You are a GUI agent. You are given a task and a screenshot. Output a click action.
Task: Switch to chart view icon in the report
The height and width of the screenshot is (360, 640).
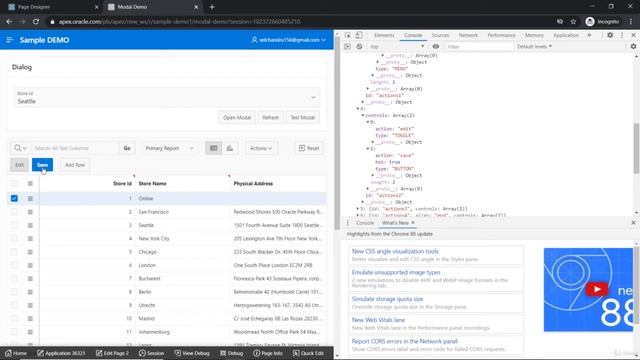230,148
